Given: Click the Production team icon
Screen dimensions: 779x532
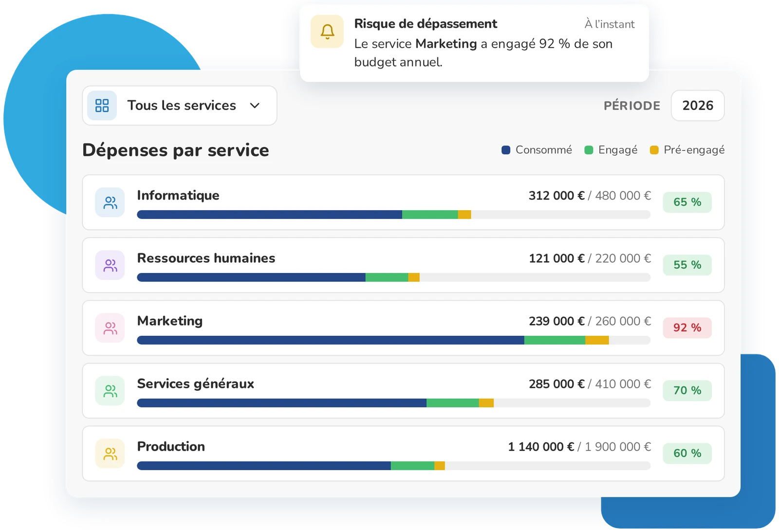Looking at the screenshot, I should (x=110, y=453).
